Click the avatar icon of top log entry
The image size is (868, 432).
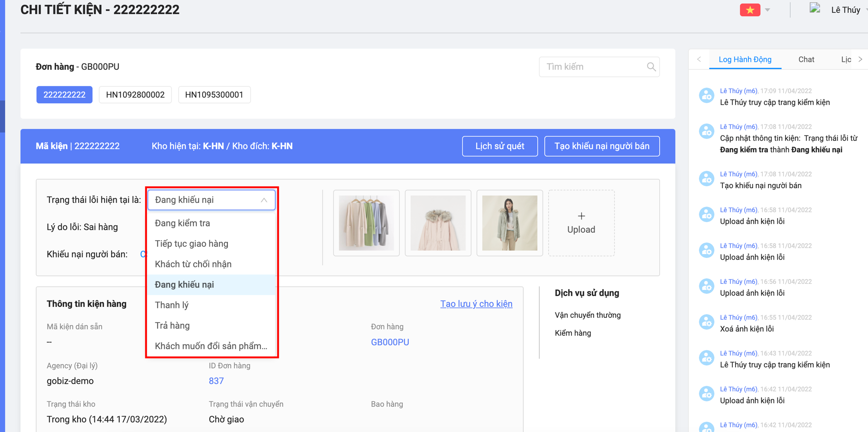pos(706,96)
